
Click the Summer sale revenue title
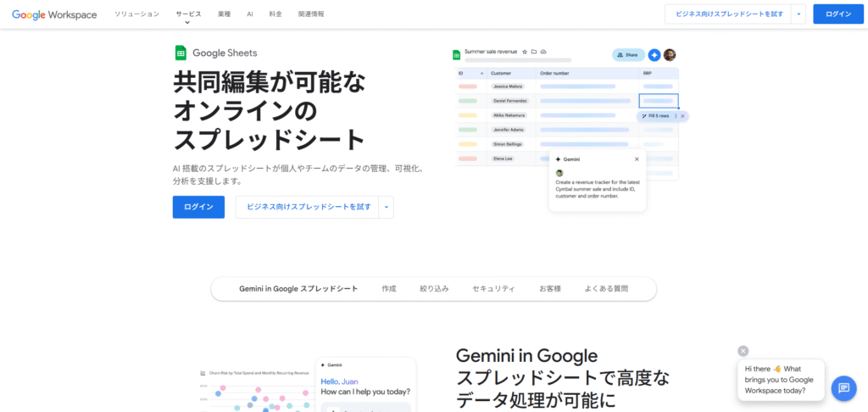click(x=491, y=52)
